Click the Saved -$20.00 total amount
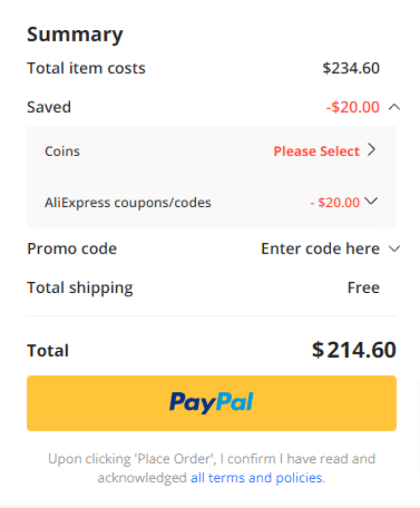Viewport: 420px width, 508px height. (x=353, y=107)
